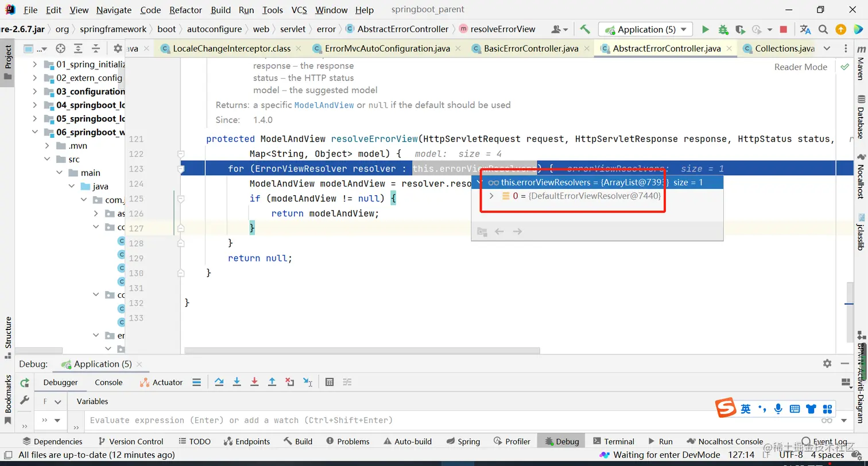This screenshot has height=466, width=868.
Task: Switch to Console tab in debugger
Action: (x=108, y=382)
